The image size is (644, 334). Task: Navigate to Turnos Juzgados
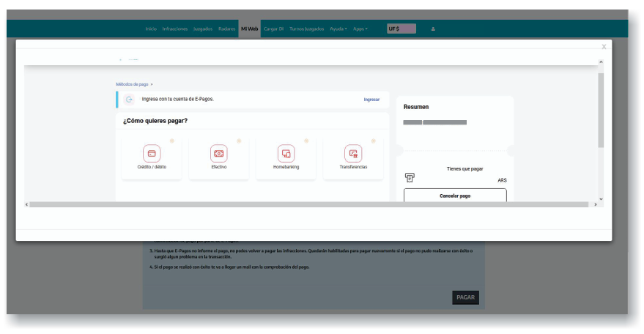pyautogui.click(x=307, y=29)
